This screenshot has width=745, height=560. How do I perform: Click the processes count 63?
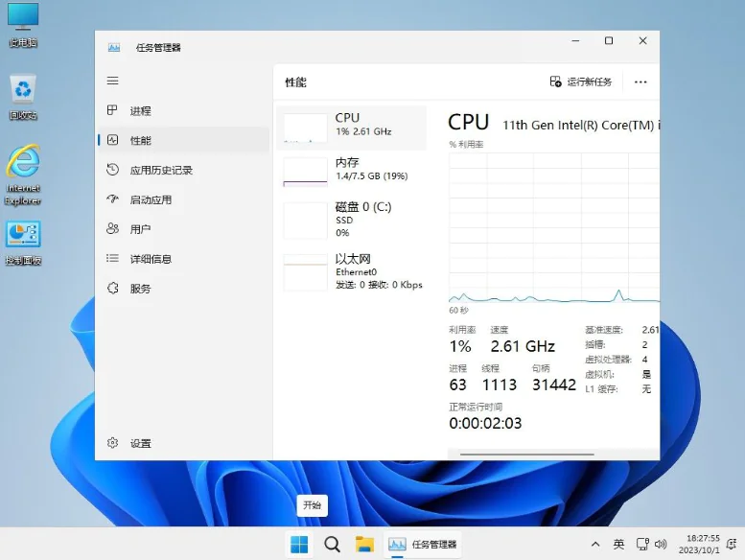click(458, 385)
